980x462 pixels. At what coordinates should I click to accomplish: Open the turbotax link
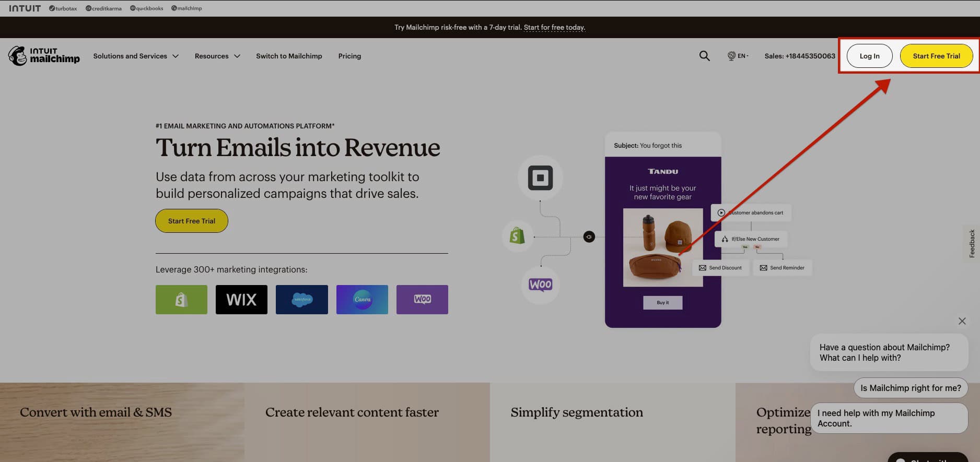coord(63,8)
